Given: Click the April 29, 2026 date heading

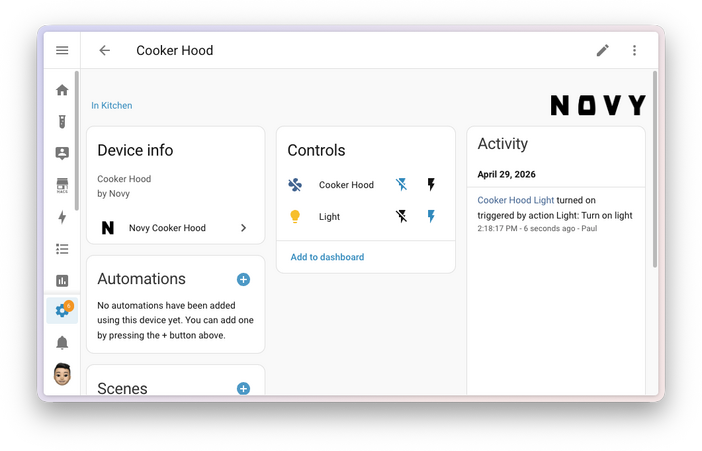Looking at the screenshot, I should click(x=506, y=174).
